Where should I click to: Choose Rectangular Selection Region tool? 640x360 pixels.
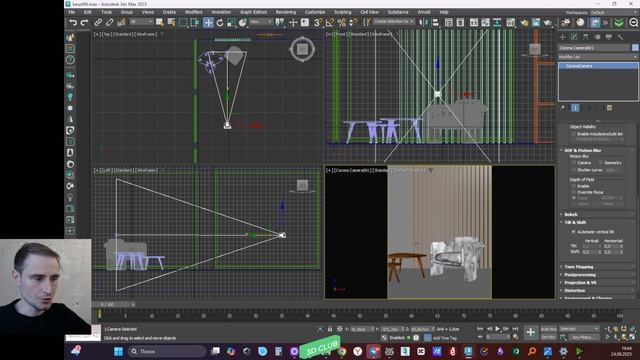click(x=183, y=22)
